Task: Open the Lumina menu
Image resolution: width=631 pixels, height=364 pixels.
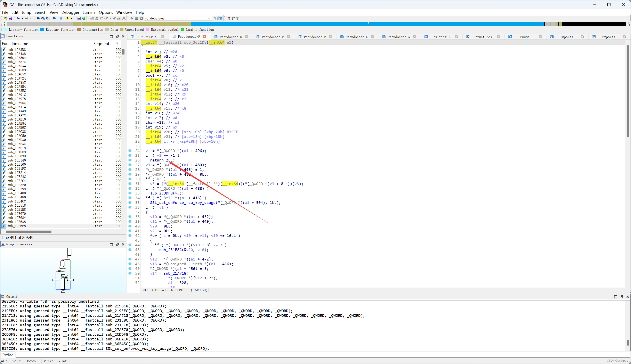Action: 89,12
